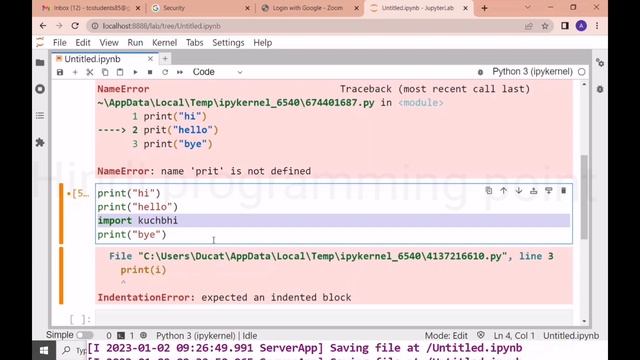This screenshot has height=360, width=640.
Task: Switch to the Inbox Gmail browser tab
Action: click(91, 8)
